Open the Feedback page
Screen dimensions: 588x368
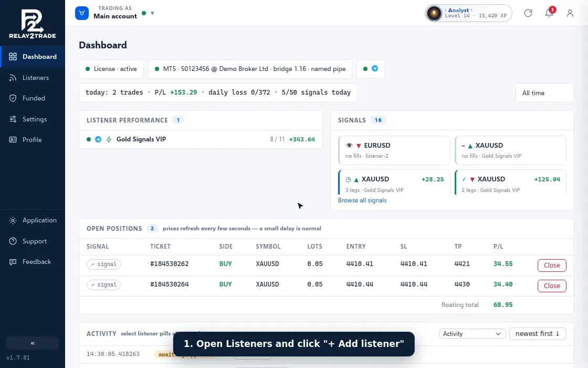click(33, 262)
